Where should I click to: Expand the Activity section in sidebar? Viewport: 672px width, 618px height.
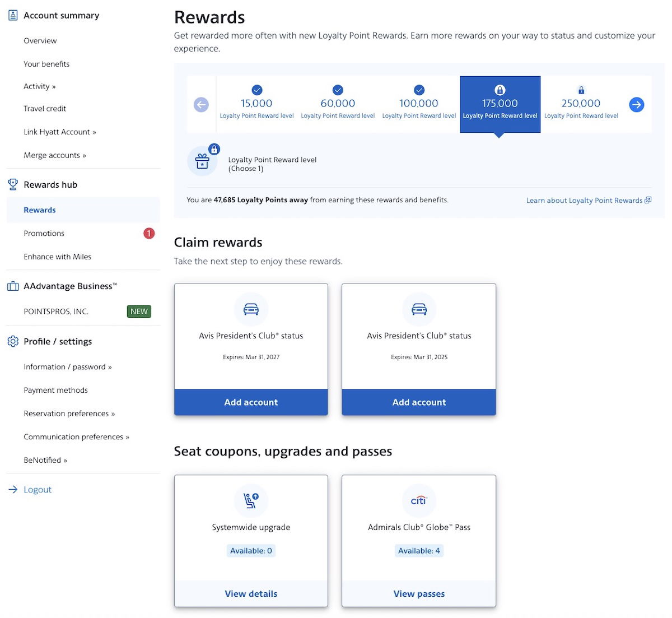click(40, 86)
